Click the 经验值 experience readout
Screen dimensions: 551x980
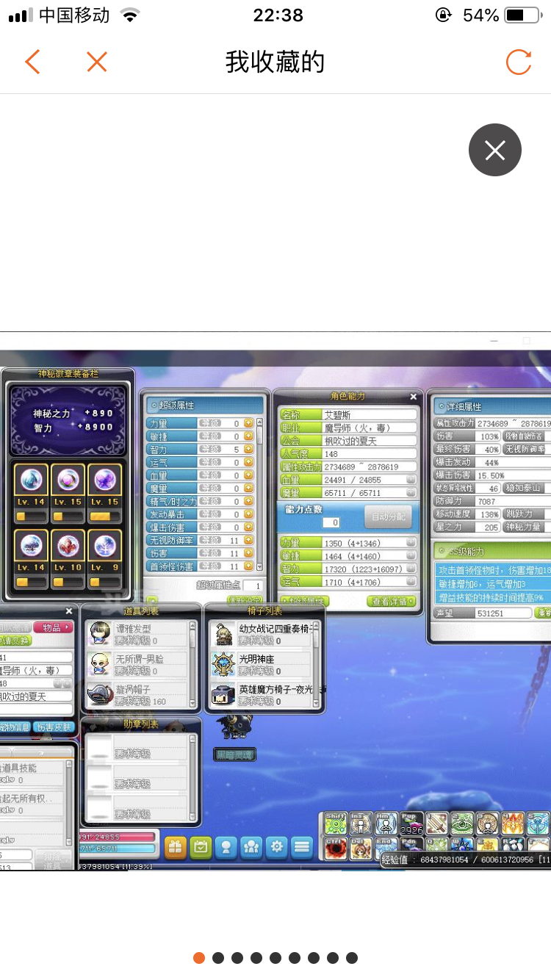click(x=466, y=859)
